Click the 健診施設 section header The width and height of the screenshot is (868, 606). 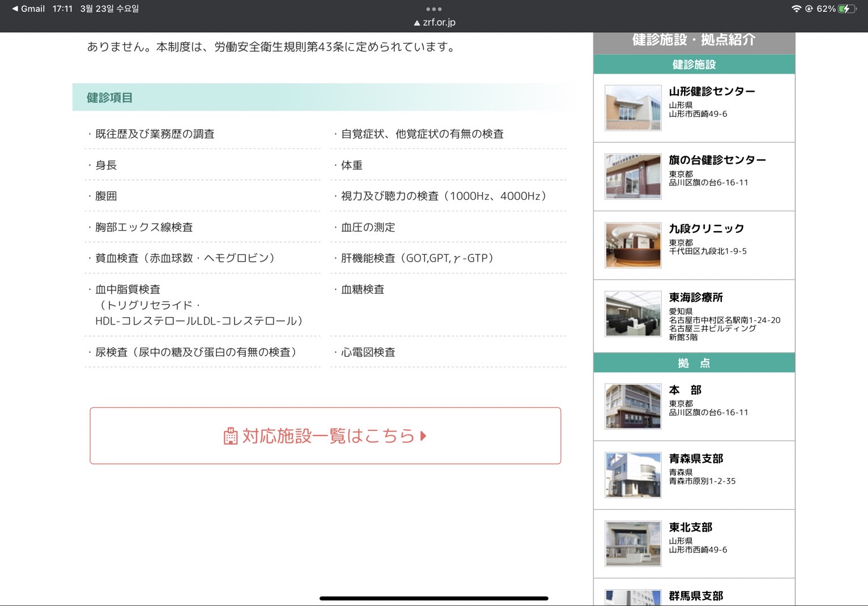(x=694, y=65)
